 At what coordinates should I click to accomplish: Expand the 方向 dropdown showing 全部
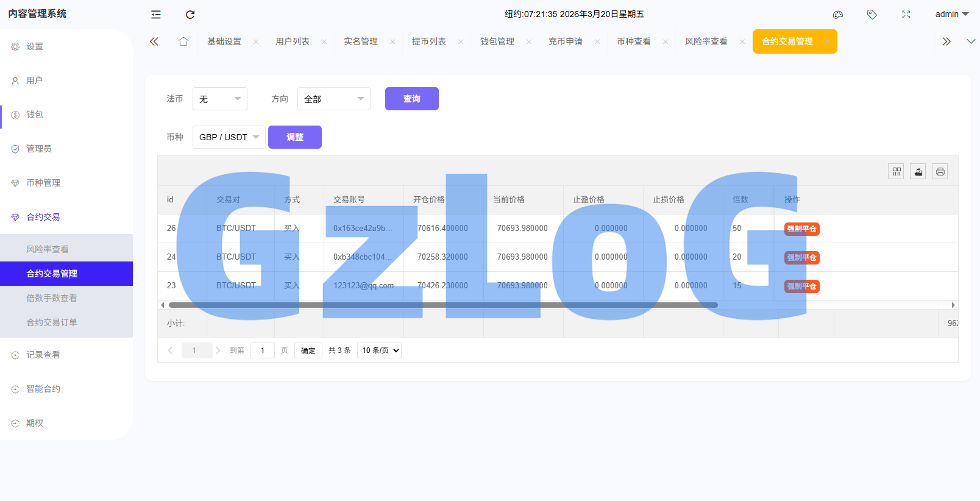(x=333, y=99)
